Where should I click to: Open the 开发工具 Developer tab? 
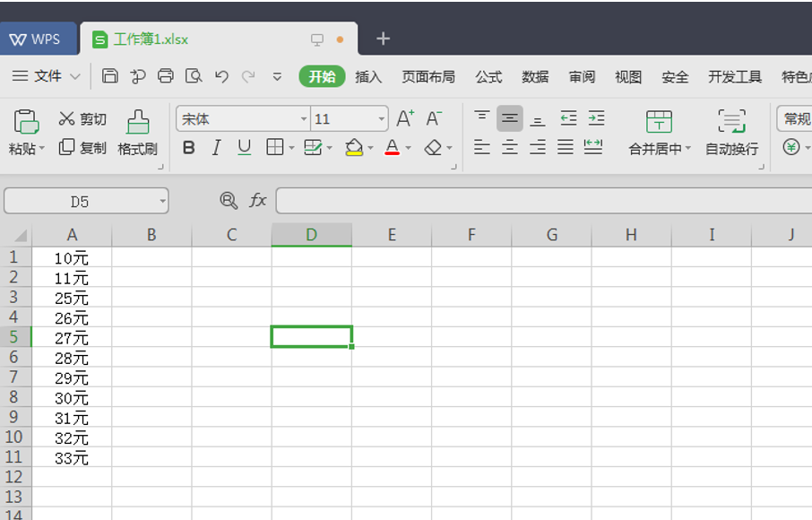coord(734,77)
